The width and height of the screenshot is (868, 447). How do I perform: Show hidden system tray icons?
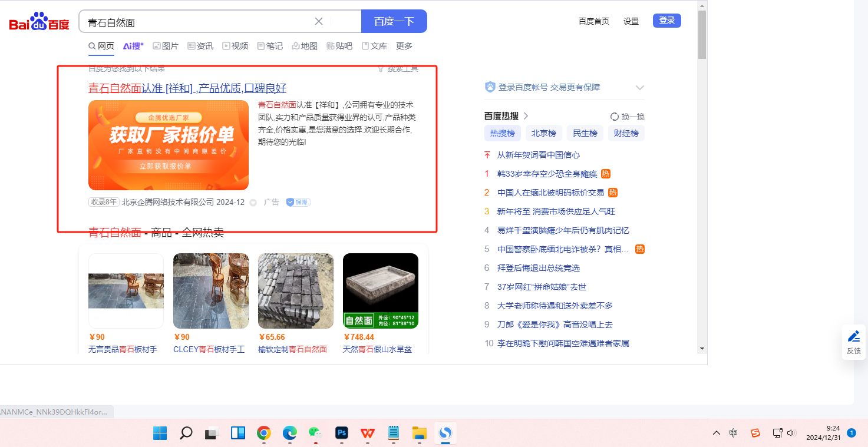tap(717, 433)
